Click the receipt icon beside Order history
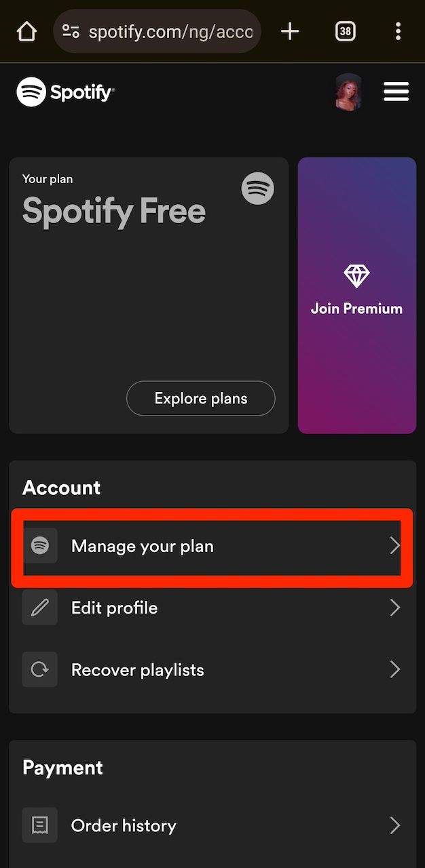The image size is (425, 868). pos(39,825)
